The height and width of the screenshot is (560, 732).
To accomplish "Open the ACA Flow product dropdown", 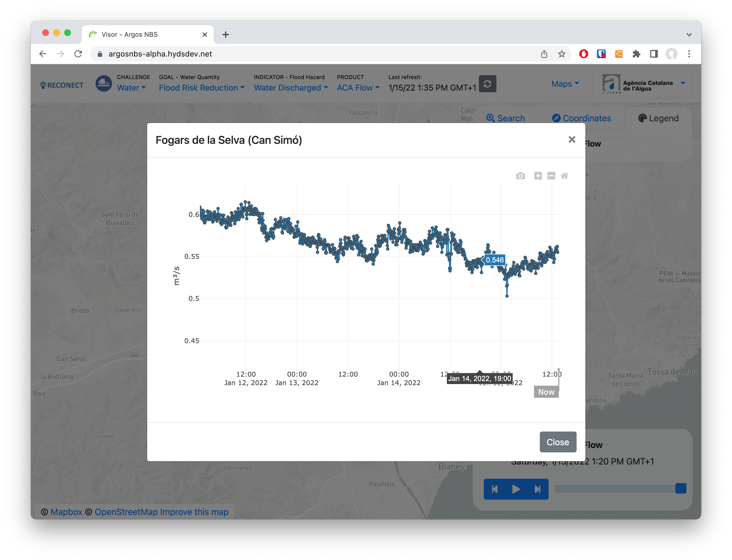I will pos(358,88).
